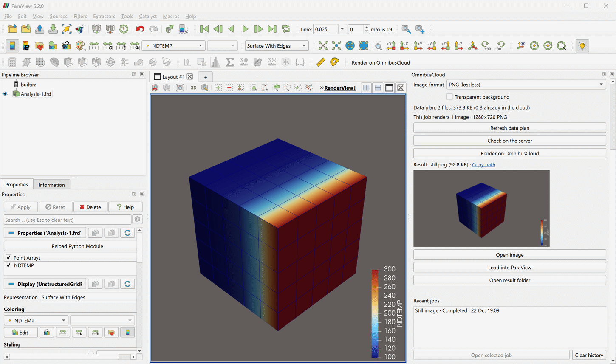Image resolution: width=616 pixels, height=364 pixels.
Task: Enable Transparent background checkbox
Action: [449, 97]
